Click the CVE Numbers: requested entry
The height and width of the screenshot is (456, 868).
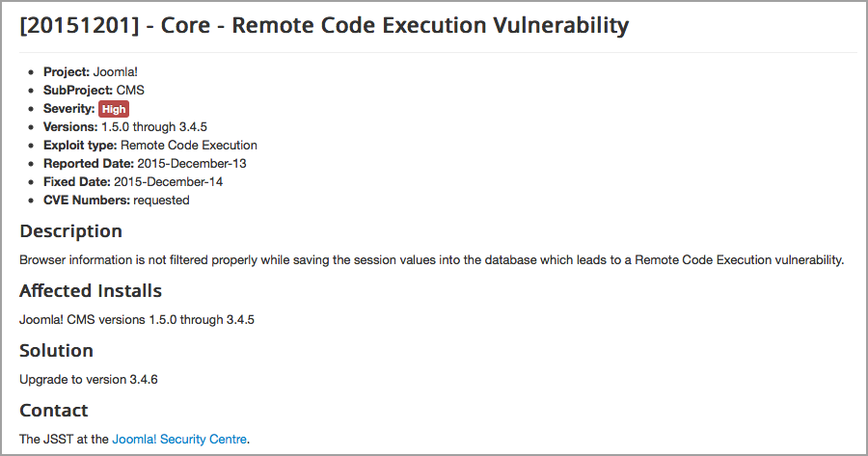(x=117, y=200)
